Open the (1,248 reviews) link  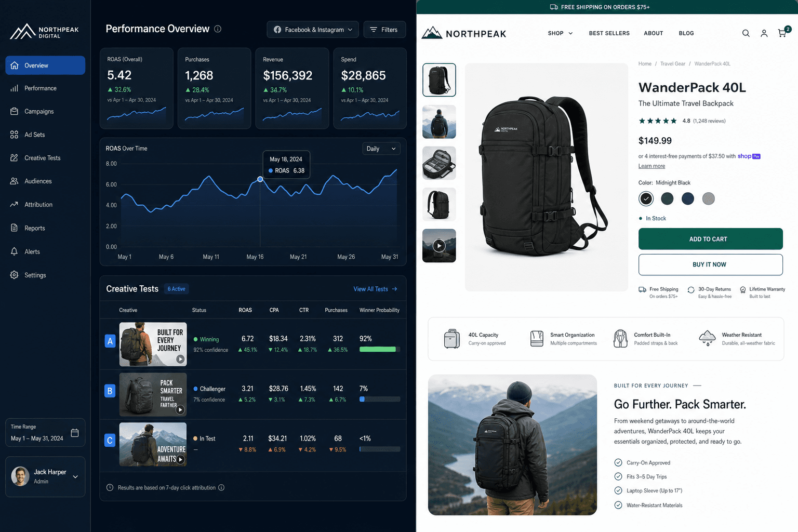coord(709,121)
